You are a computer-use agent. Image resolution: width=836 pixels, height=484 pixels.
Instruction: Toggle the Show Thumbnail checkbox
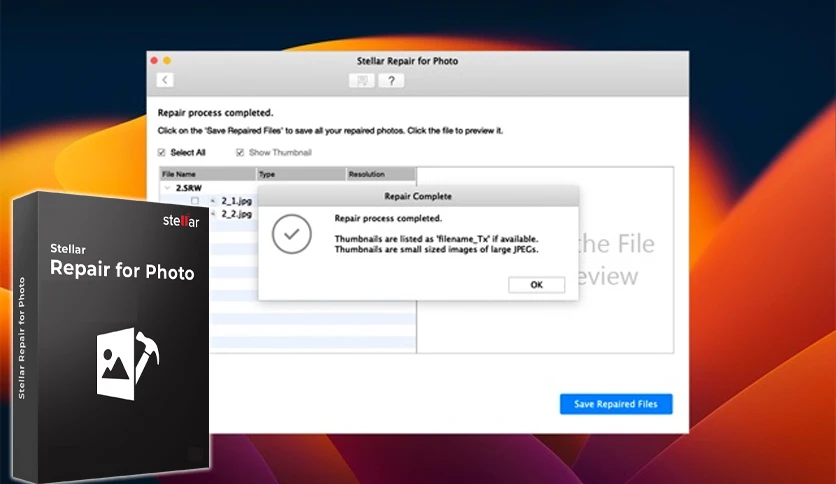[240, 152]
